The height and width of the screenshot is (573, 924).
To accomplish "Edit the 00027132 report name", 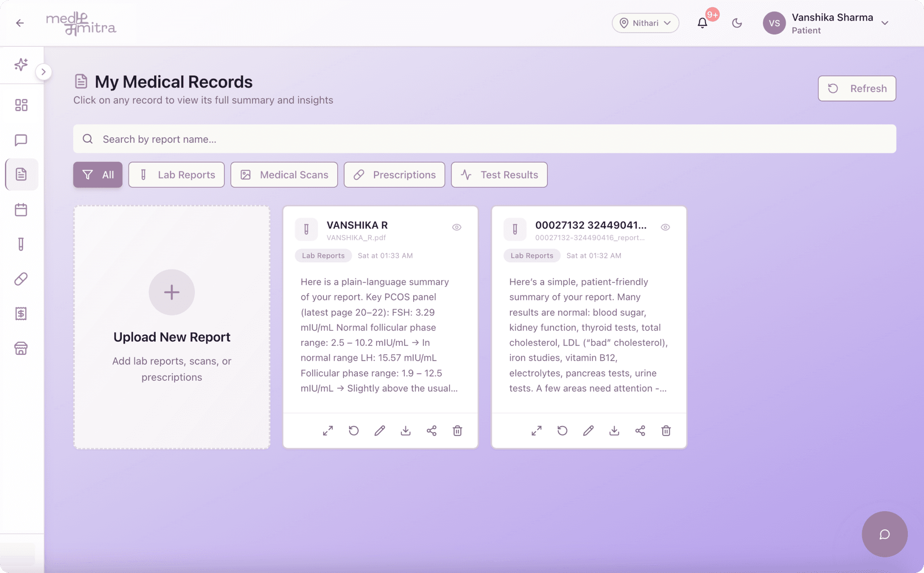I will coord(588,431).
